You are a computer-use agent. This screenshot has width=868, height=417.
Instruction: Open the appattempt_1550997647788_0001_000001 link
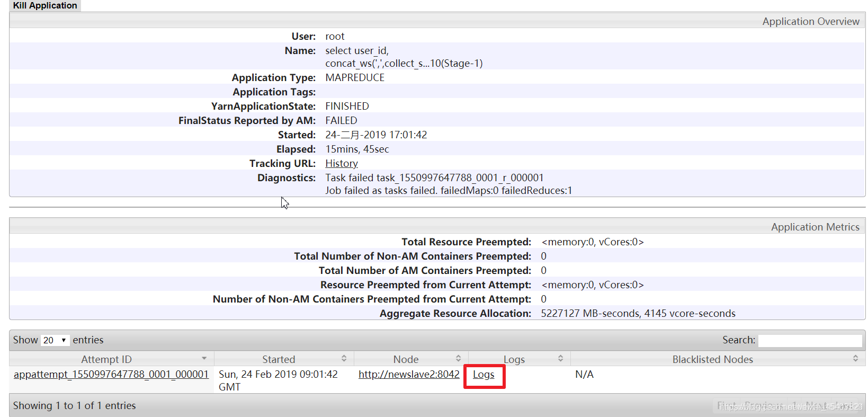click(x=111, y=375)
